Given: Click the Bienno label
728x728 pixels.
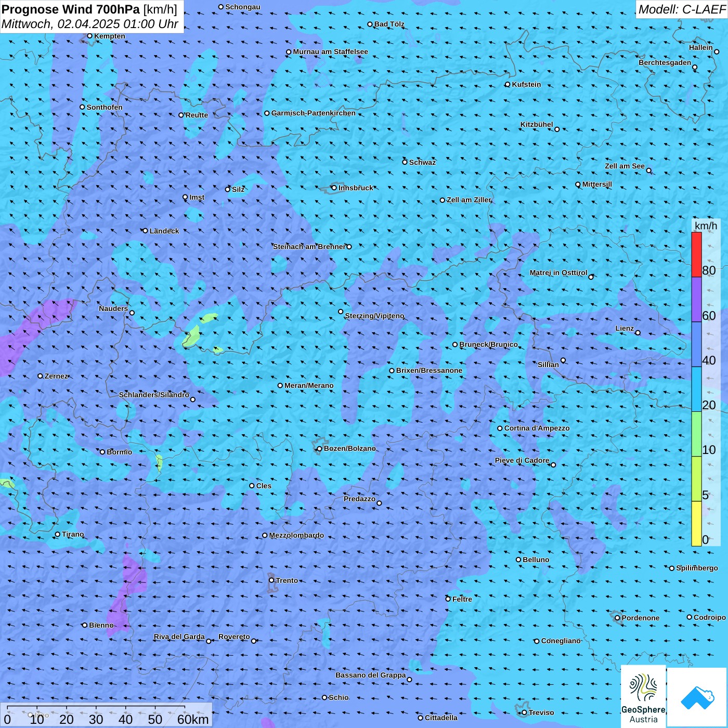Looking at the screenshot, I should click(x=101, y=625).
